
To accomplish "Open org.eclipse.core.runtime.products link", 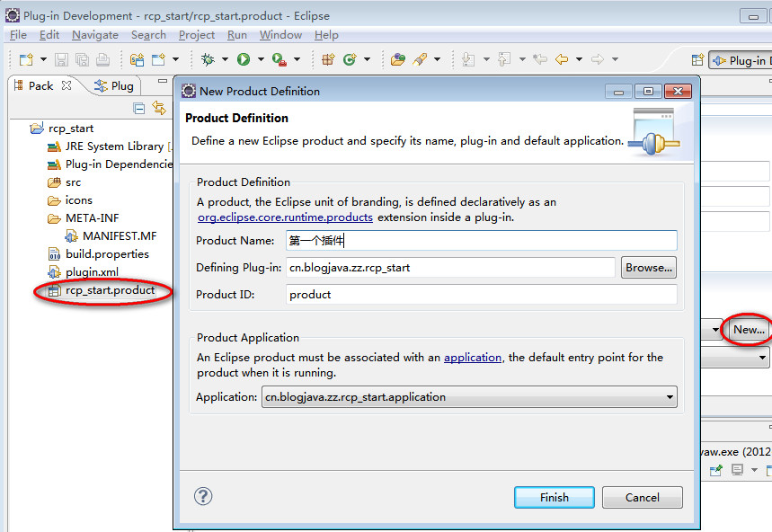I will 285,217.
